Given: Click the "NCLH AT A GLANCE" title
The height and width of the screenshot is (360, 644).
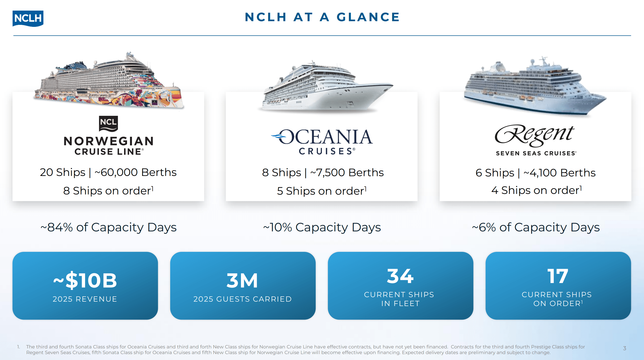Looking at the screenshot, I should click(x=322, y=17).
